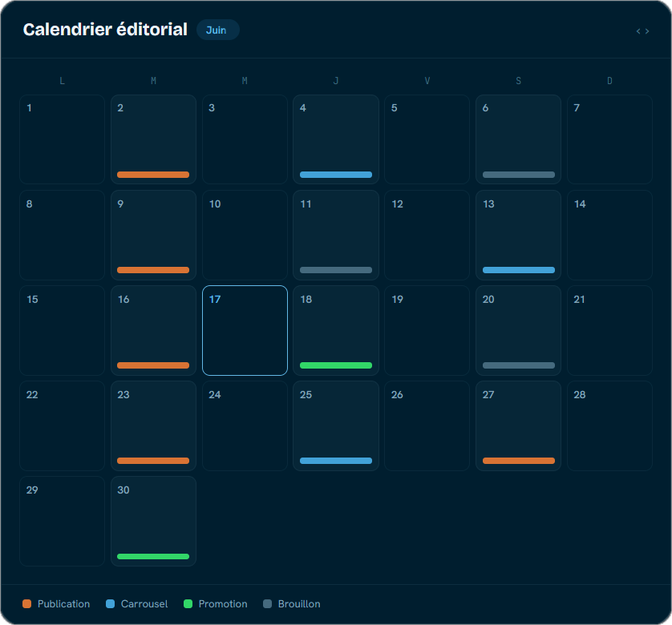Select the blue carrousel bar on day 13

[519, 270]
